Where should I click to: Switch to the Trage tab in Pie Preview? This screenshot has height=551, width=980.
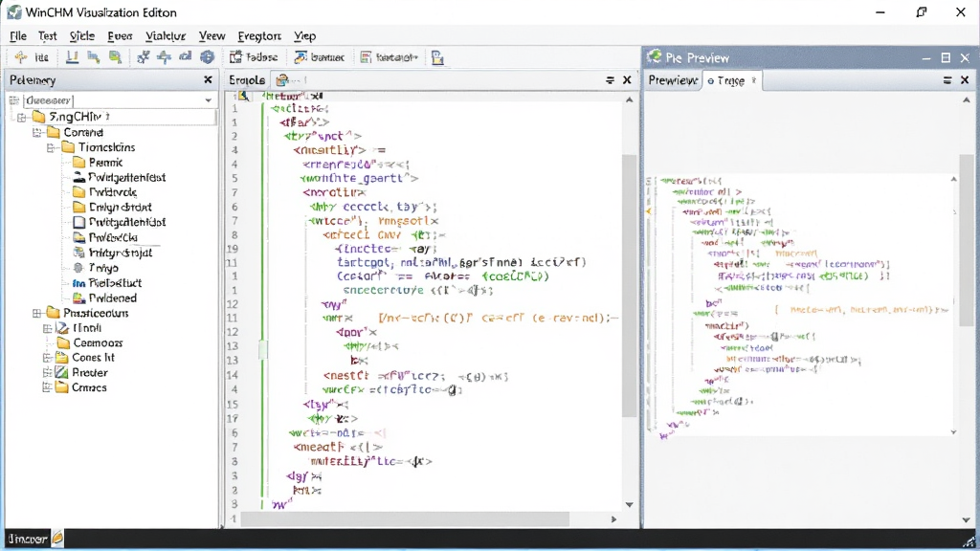[732, 80]
